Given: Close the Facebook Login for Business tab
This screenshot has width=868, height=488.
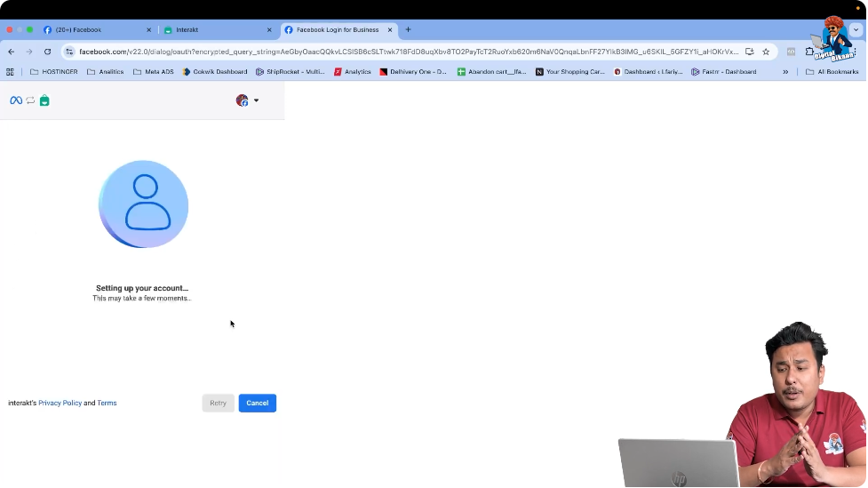Looking at the screenshot, I should tap(390, 29).
